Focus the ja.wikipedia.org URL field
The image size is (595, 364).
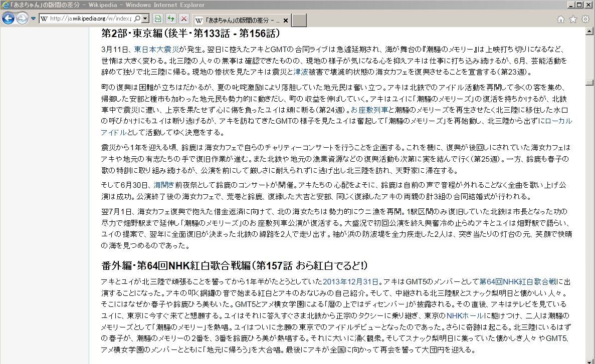(90, 19)
